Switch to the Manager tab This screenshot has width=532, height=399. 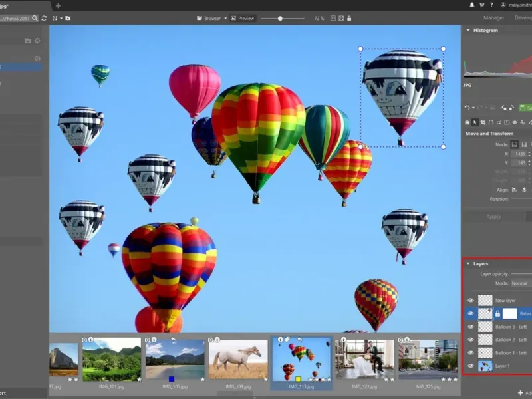pos(493,18)
